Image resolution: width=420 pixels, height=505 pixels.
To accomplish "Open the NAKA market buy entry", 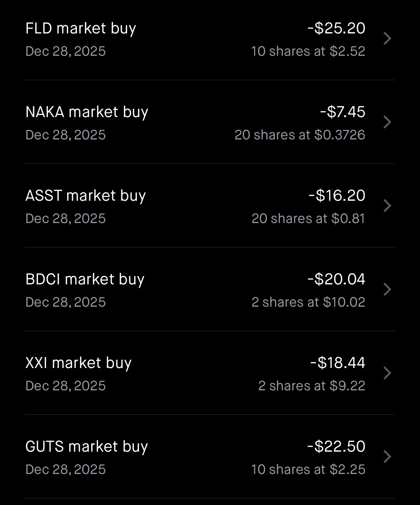I will click(87, 112).
